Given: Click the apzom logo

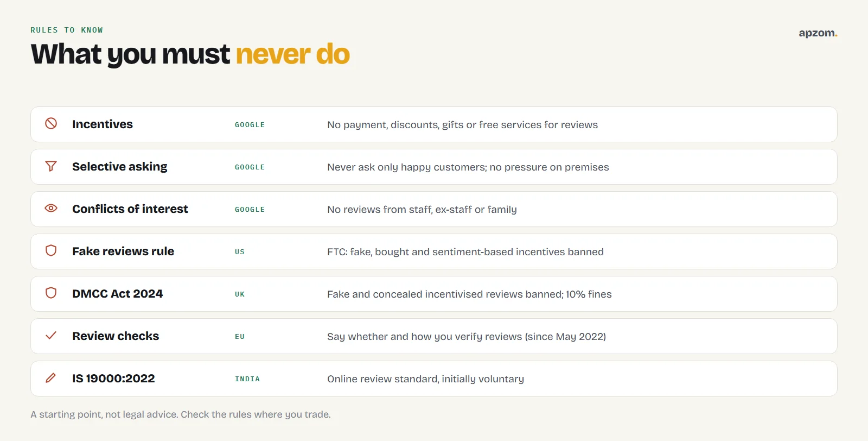Looking at the screenshot, I should (x=818, y=33).
